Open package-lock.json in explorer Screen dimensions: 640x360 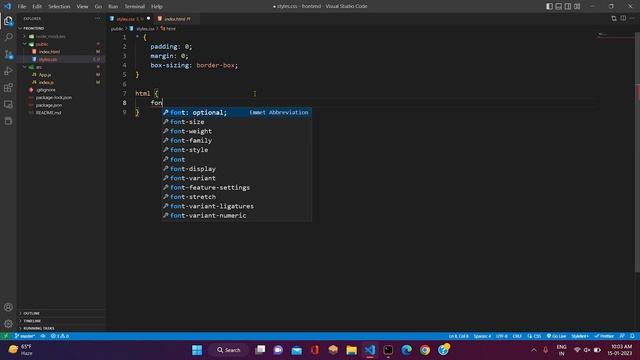53,98
